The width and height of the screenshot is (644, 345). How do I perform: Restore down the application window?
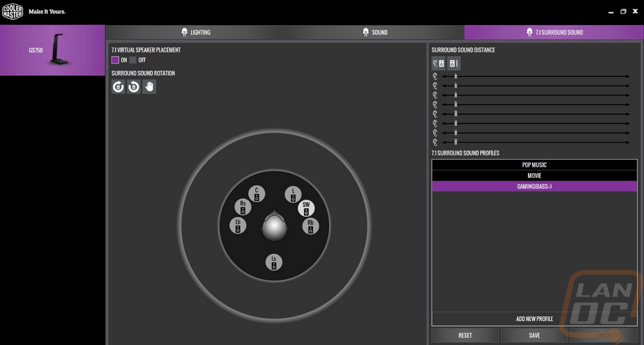(x=623, y=12)
